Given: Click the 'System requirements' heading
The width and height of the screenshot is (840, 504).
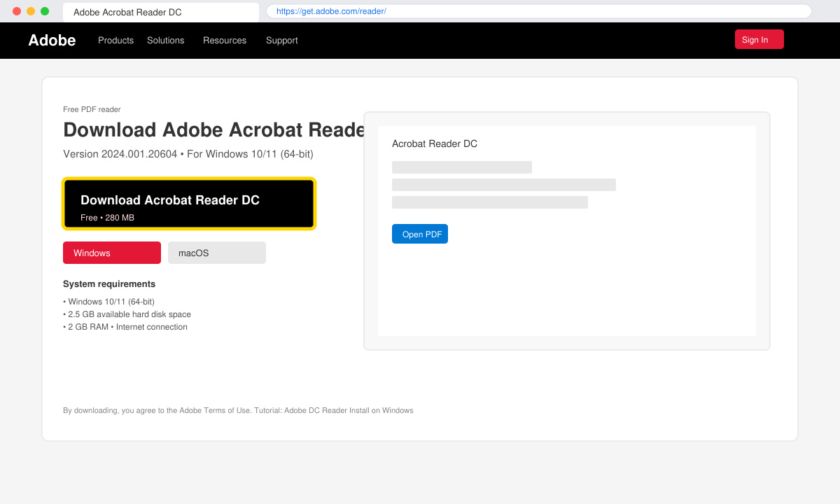Looking at the screenshot, I should pyautogui.click(x=109, y=284).
